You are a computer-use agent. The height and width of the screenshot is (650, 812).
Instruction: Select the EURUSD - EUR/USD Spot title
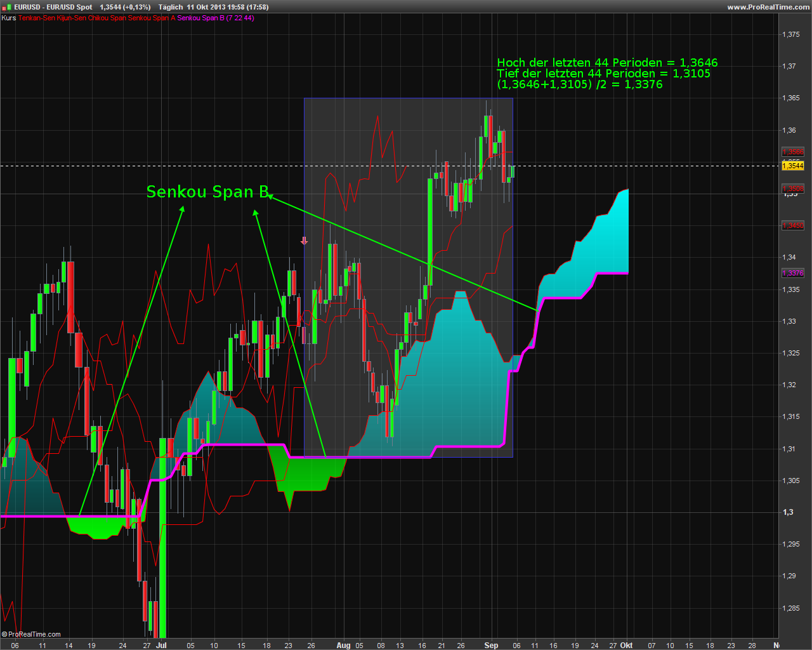pyautogui.click(x=53, y=7)
